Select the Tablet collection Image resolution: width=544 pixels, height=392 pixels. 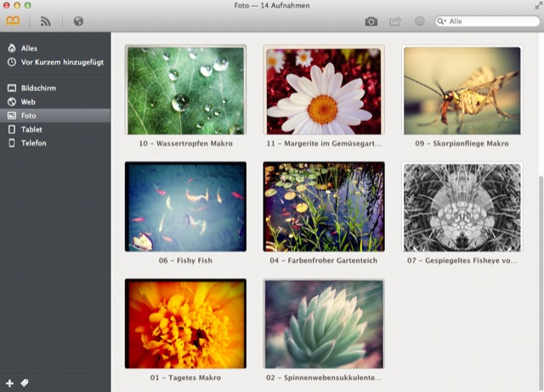(31, 129)
